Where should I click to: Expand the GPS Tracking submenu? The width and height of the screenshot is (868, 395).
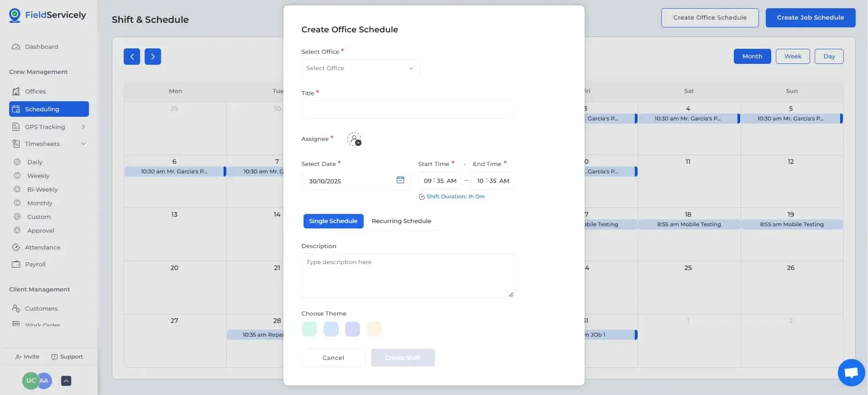pyautogui.click(x=84, y=127)
